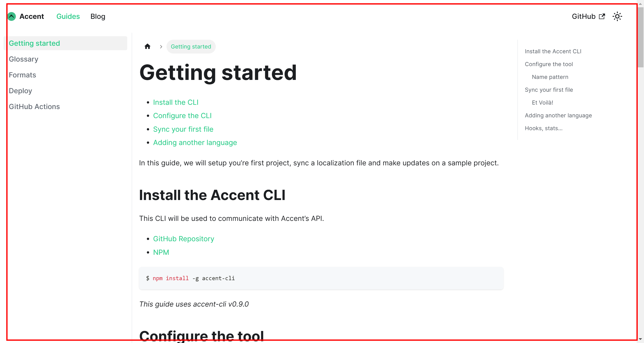Toggle the light/dark theme sun icon
This screenshot has width=644, height=343.
[617, 17]
